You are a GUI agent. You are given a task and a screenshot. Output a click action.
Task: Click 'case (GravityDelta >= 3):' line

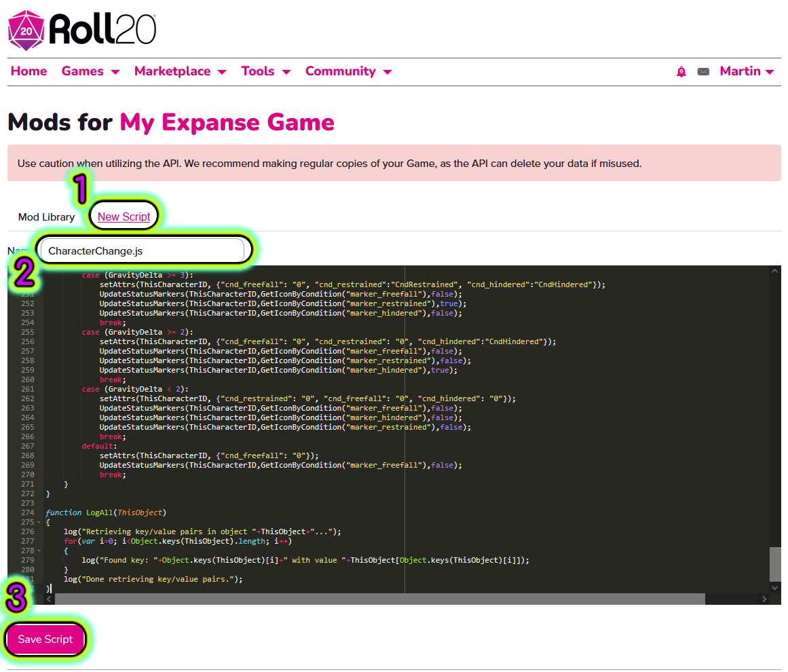[137, 275]
